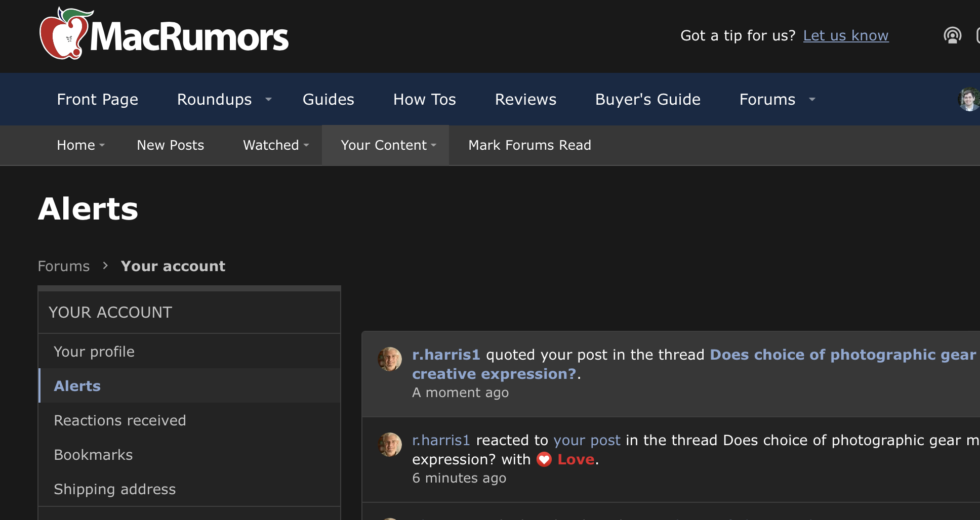This screenshot has height=520, width=980.
Task: Expand the Roundups dropdown arrow
Action: click(x=269, y=100)
